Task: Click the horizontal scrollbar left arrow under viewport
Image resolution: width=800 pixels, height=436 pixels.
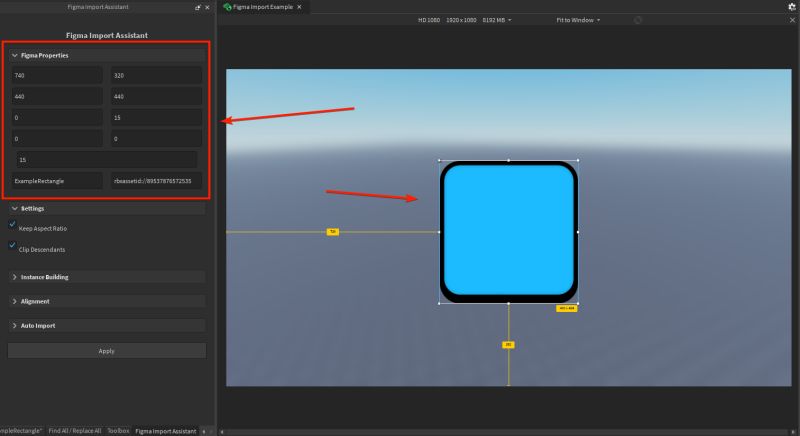Action: pyautogui.click(x=221, y=432)
